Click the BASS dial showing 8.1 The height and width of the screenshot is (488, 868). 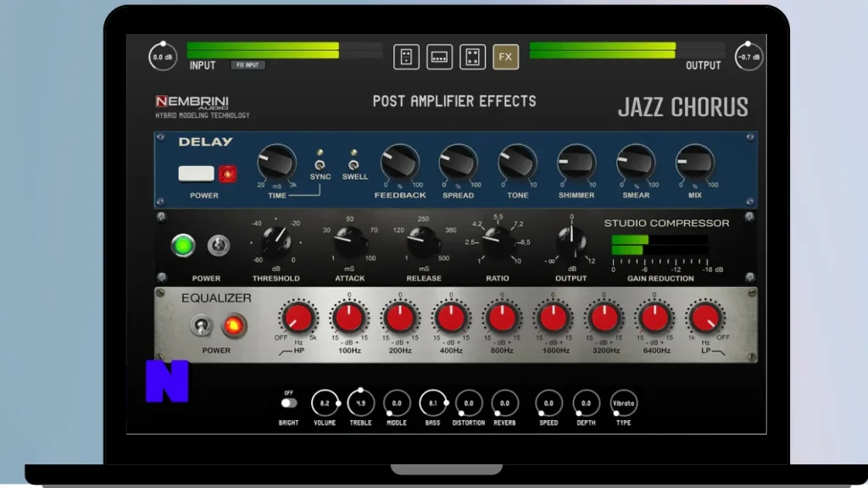click(x=433, y=402)
